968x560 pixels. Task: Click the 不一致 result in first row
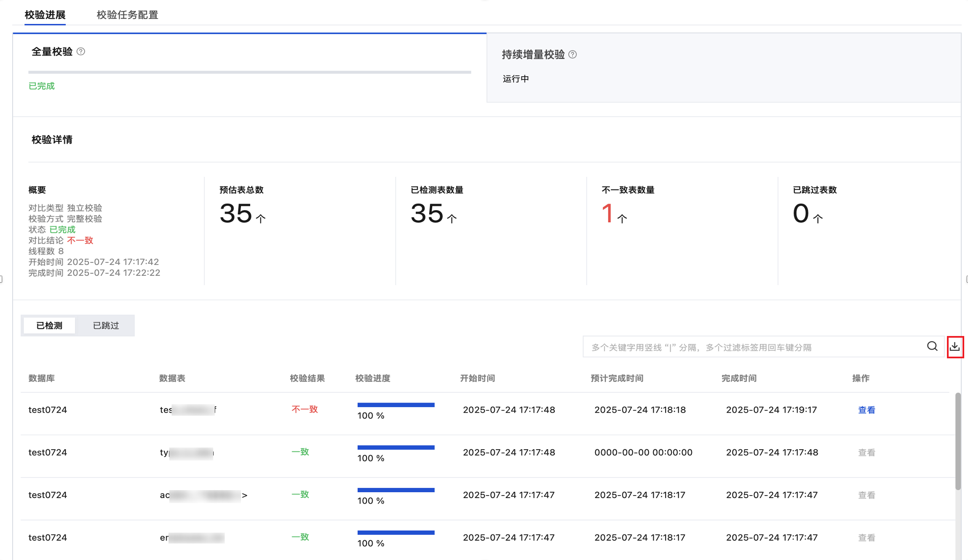pos(305,409)
